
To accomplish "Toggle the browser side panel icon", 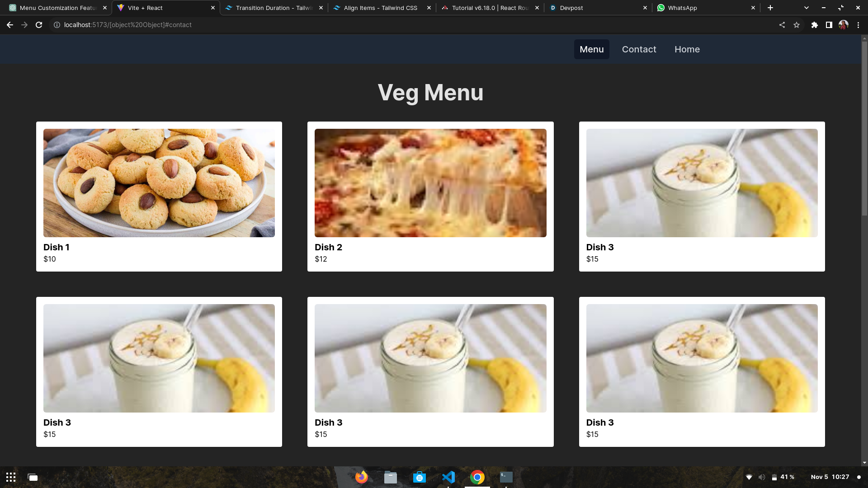I will [x=829, y=25].
